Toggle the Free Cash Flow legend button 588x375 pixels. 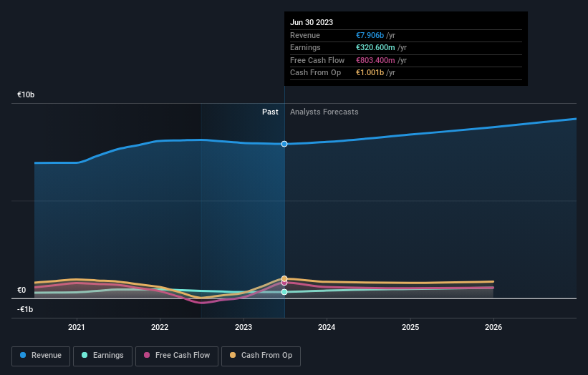tap(177, 356)
